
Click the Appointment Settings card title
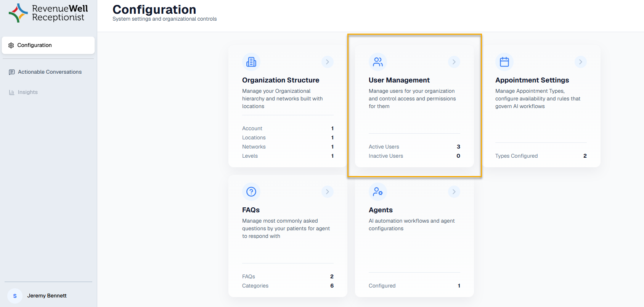tap(532, 80)
